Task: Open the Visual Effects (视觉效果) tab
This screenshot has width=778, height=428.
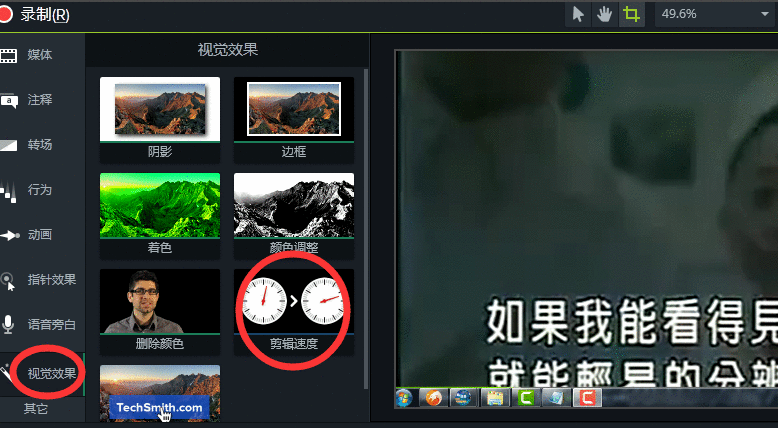Action: point(42,373)
